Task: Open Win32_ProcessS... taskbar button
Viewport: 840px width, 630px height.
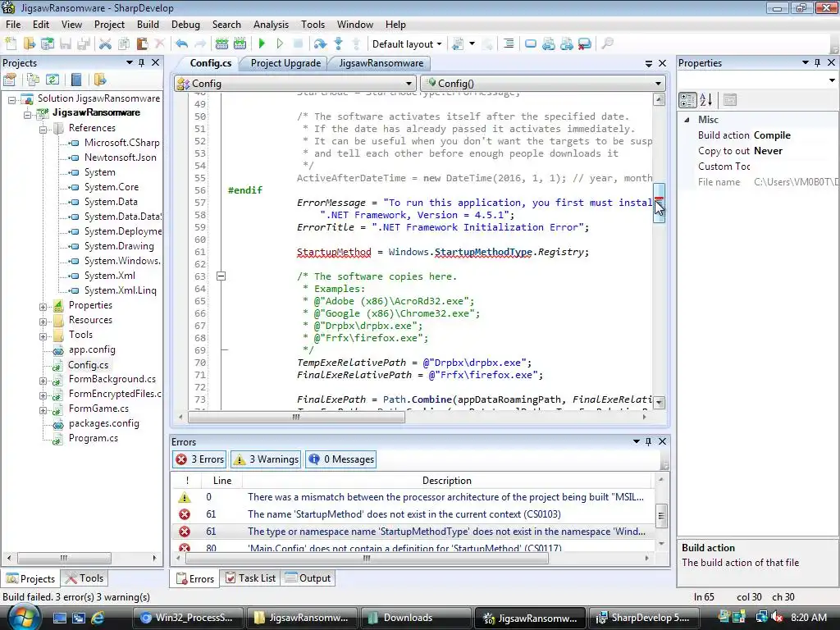Action: [188, 618]
